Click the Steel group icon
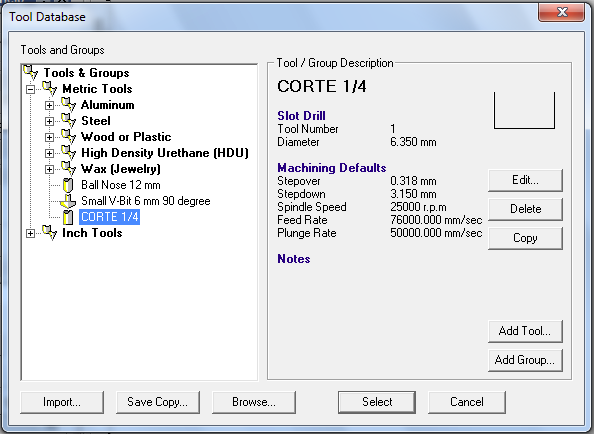Viewport: 594px width, 434px height. point(69,120)
